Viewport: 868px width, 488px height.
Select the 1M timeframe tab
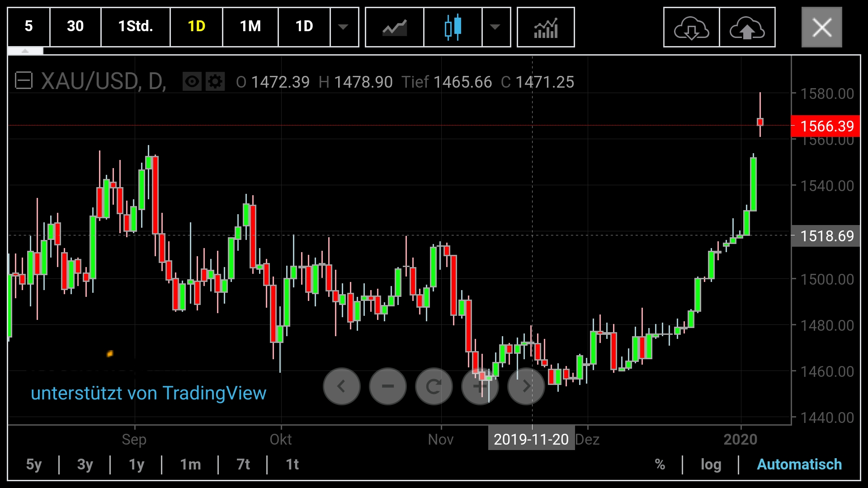(250, 26)
